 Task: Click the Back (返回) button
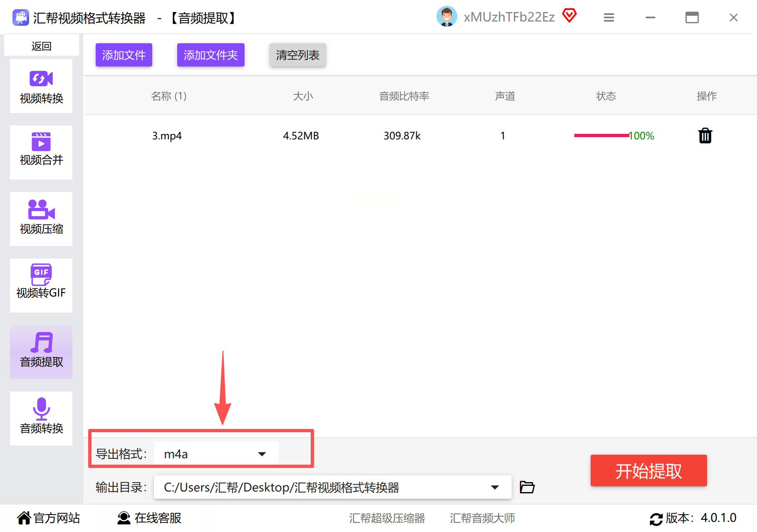[41, 46]
